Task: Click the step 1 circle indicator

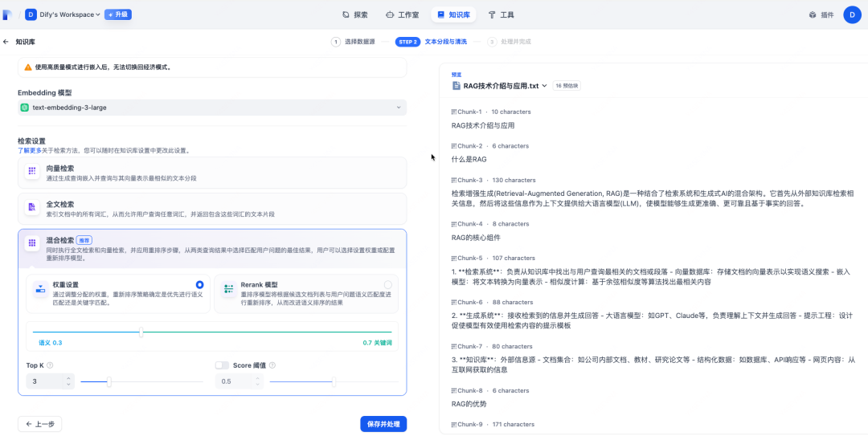Action: coord(335,42)
